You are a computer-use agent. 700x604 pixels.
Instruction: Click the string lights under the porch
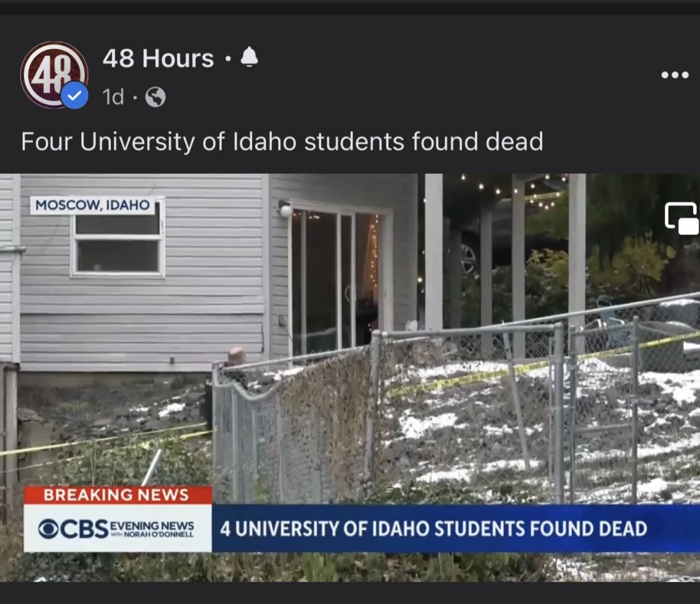coord(513,189)
